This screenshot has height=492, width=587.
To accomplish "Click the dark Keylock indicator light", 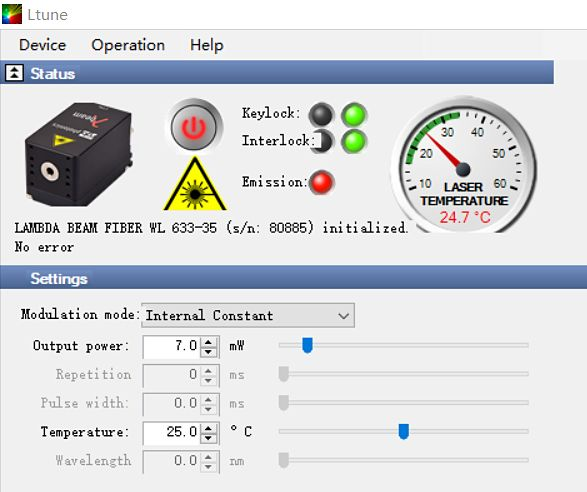I will click(x=321, y=114).
